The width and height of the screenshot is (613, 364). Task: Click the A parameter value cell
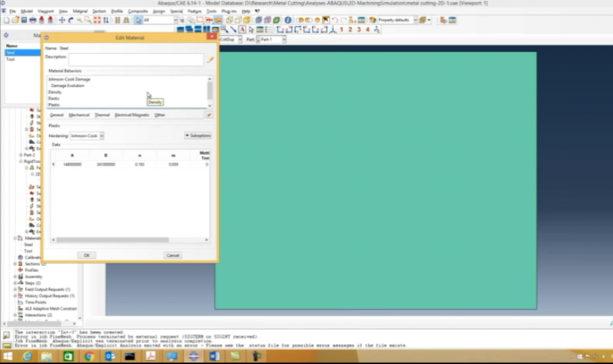click(72, 165)
